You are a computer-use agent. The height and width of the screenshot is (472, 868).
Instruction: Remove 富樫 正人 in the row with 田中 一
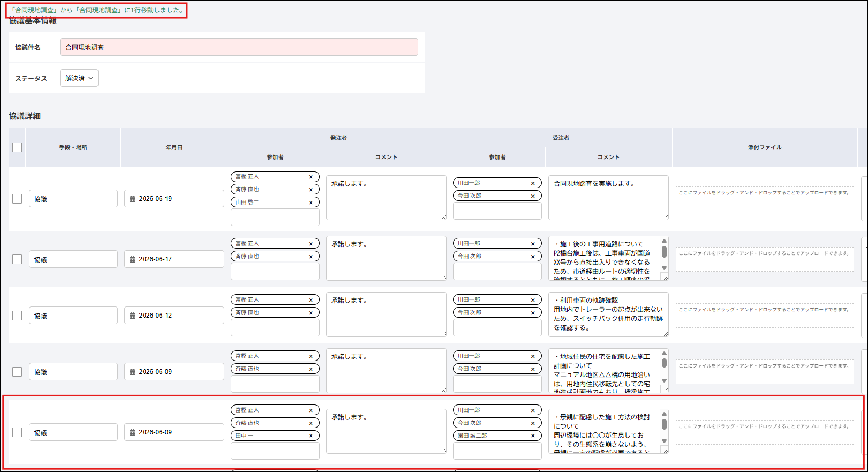pos(311,410)
